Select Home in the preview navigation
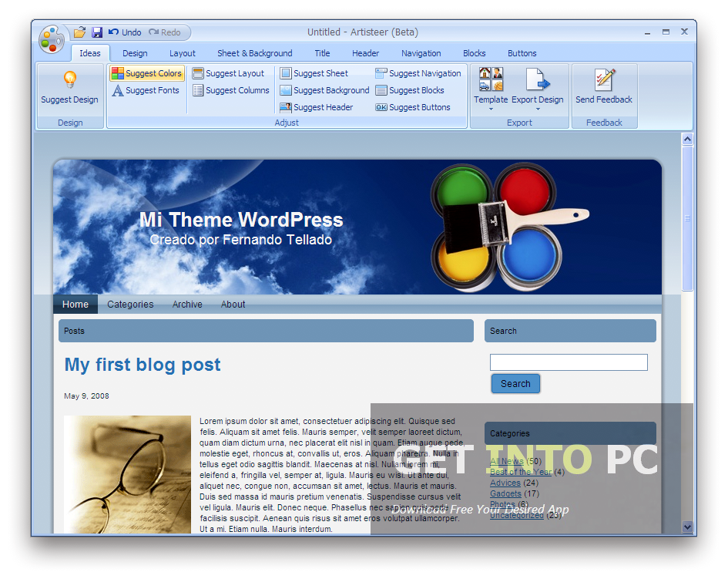 [x=75, y=305]
